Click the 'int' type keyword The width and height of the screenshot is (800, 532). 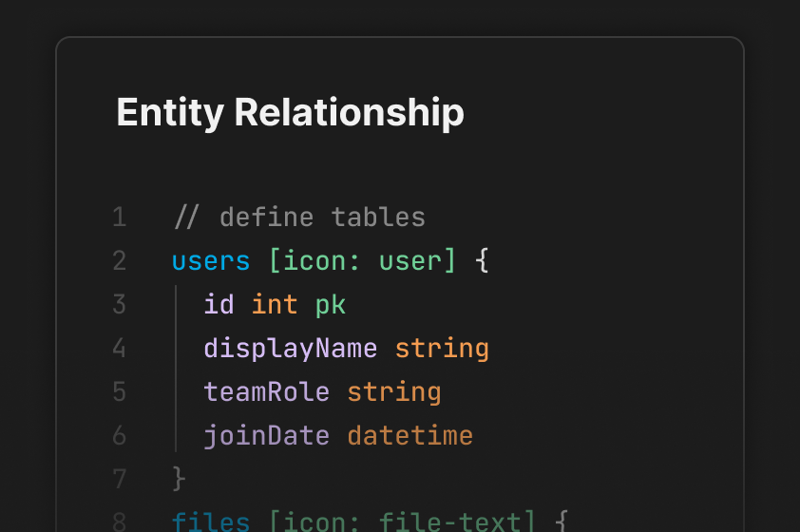coord(275,305)
